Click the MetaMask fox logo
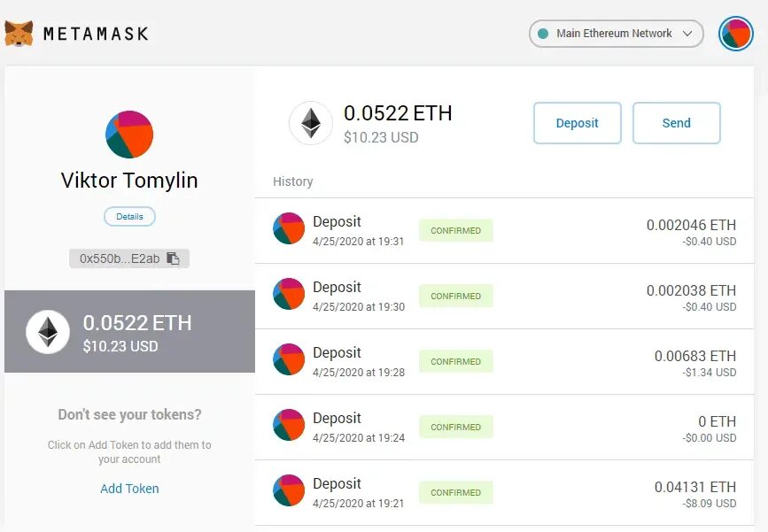 19,34
